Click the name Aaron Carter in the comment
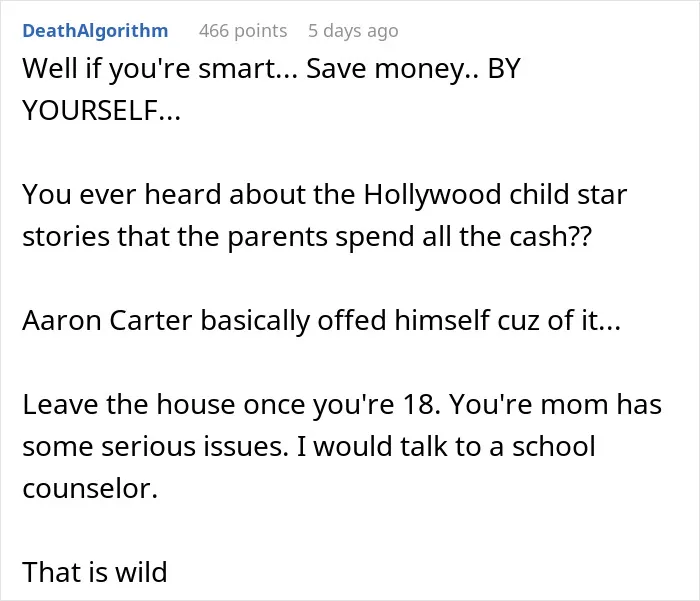Image resolution: width=700 pixels, height=601 pixels. pyautogui.click(x=107, y=321)
